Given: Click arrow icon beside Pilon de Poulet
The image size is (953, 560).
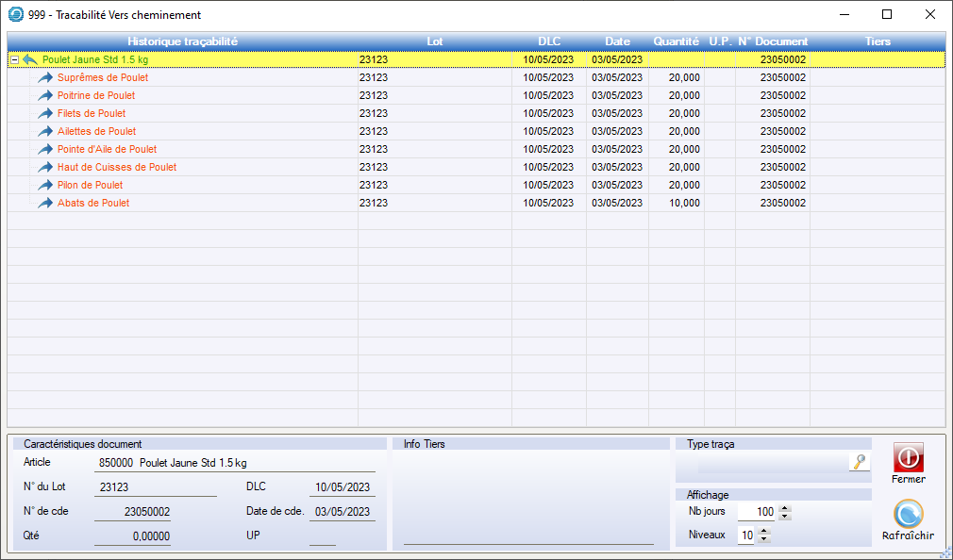Looking at the screenshot, I should click(45, 185).
